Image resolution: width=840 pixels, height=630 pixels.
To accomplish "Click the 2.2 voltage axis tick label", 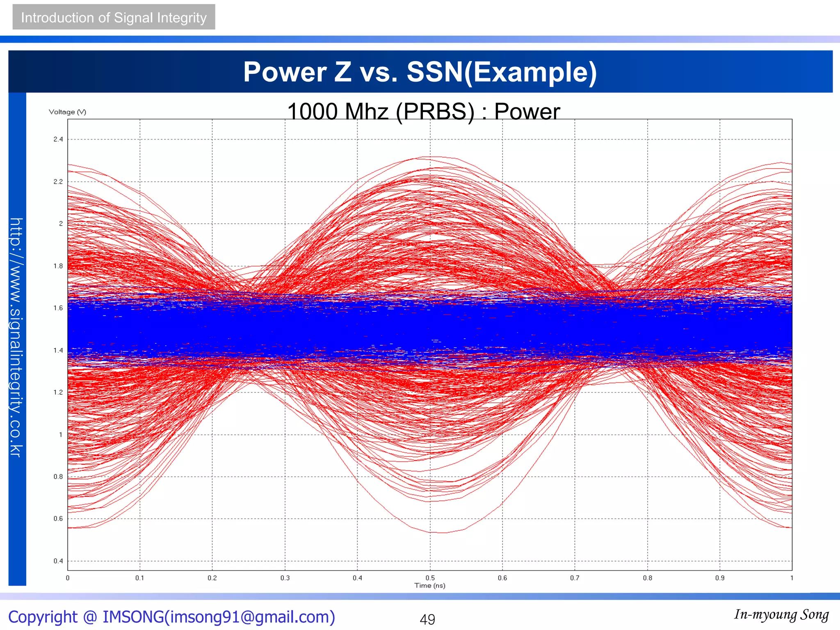I will 58,182.
